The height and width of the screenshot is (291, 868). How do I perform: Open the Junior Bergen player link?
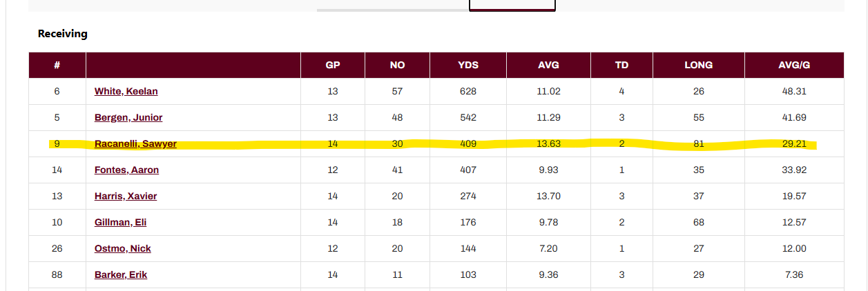tap(128, 117)
